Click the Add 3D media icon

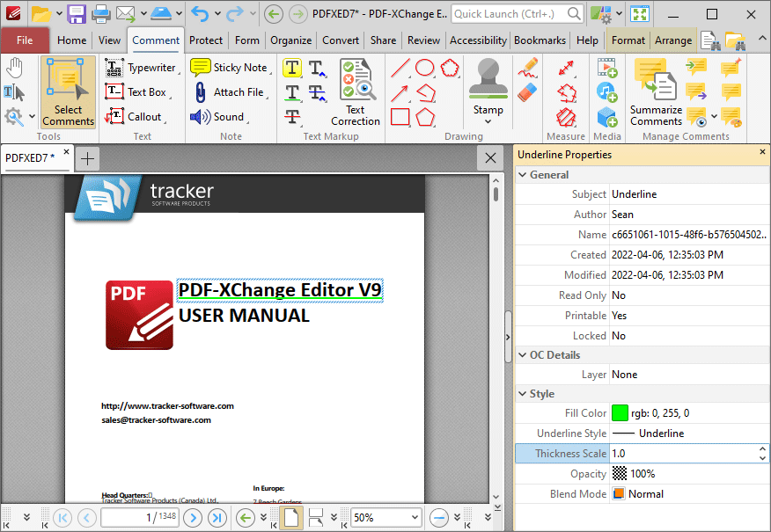point(607,117)
